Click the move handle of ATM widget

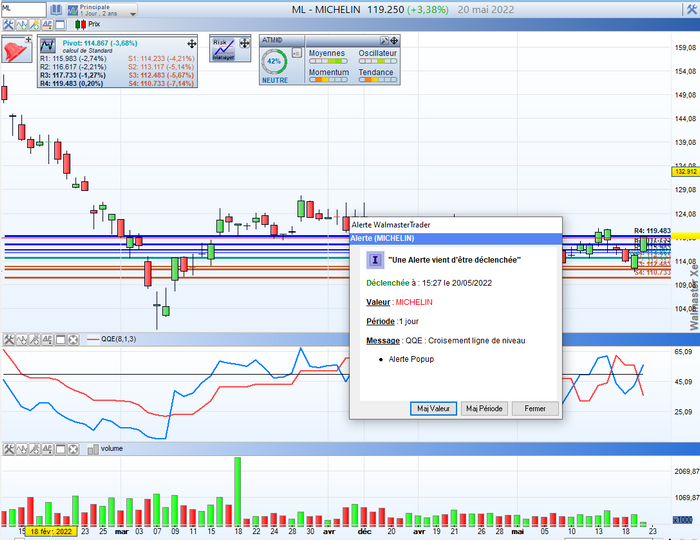coord(394,41)
